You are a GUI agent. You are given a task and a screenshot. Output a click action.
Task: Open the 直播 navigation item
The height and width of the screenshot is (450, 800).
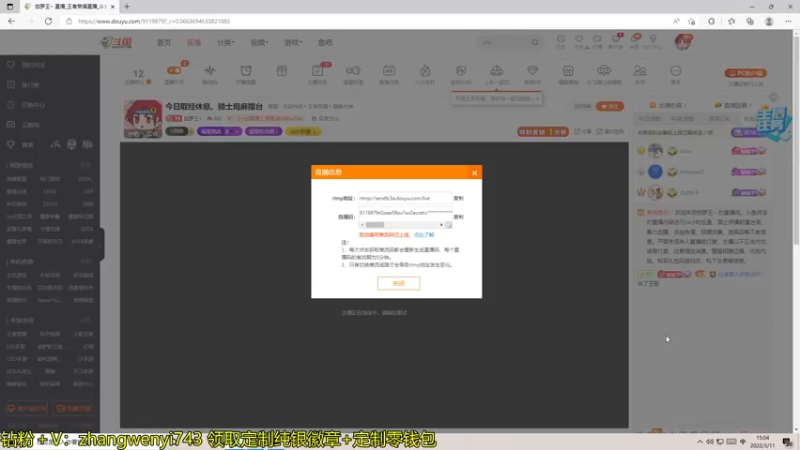pos(194,42)
